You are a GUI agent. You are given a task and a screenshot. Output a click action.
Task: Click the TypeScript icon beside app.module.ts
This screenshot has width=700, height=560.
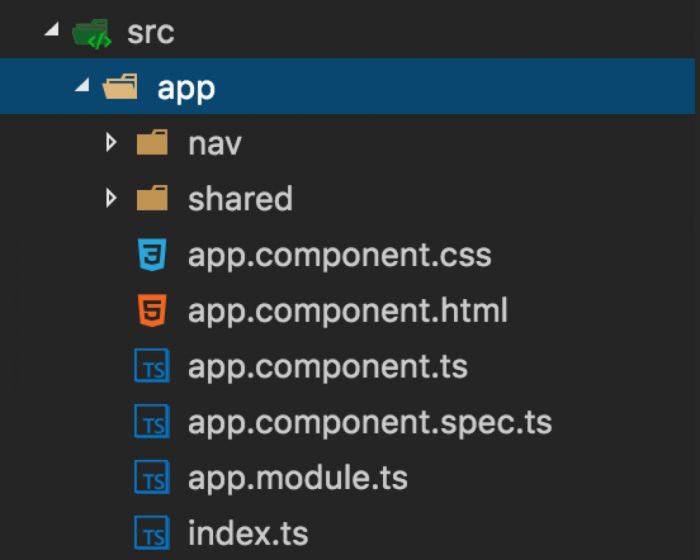(x=151, y=479)
